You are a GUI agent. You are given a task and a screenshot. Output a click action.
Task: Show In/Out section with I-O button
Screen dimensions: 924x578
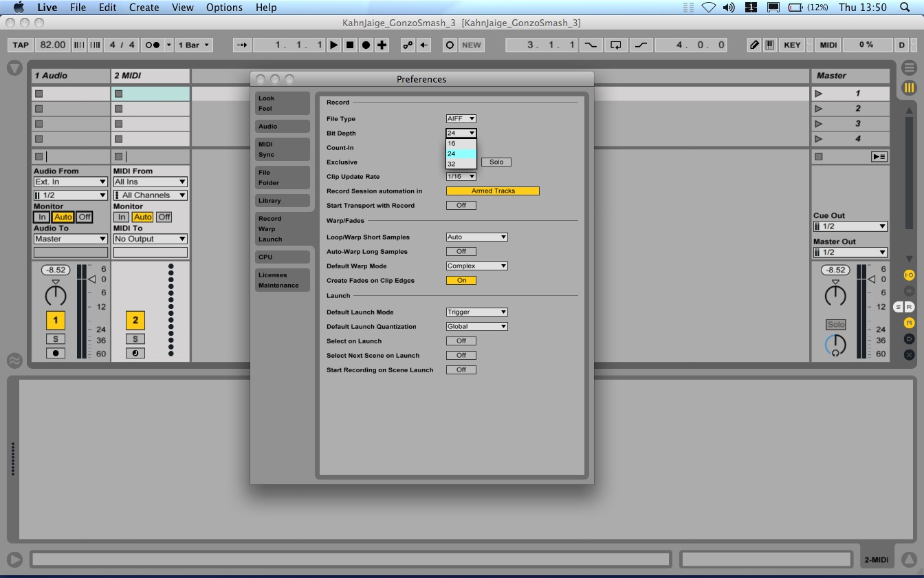[x=909, y=275]
